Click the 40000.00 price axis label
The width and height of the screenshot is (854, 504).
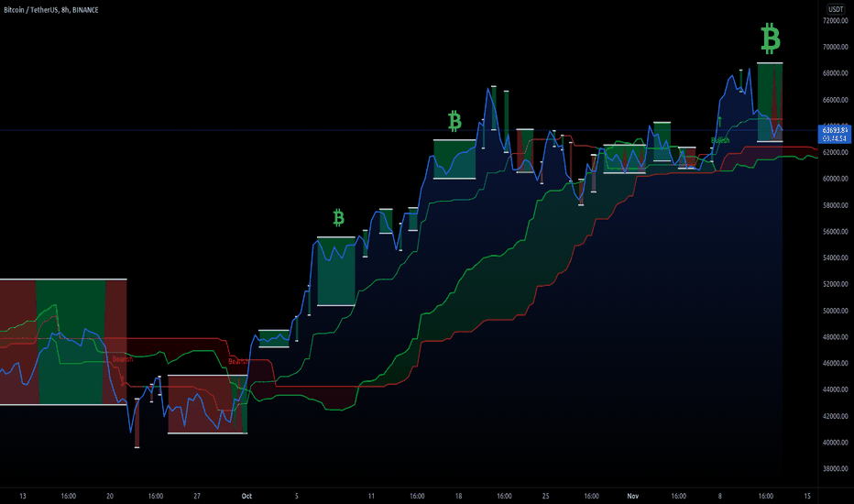coord(835,443)
